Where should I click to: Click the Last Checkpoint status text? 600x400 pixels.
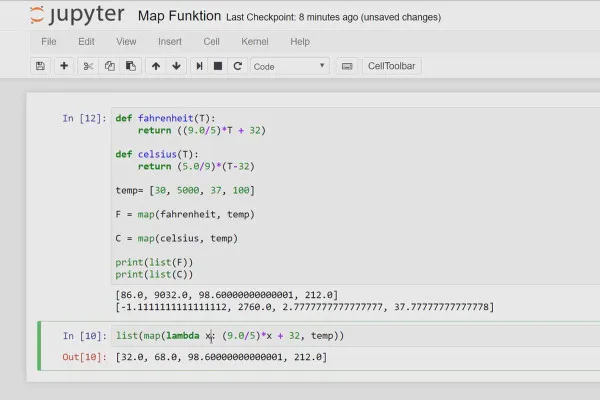[x=333, y=17]
